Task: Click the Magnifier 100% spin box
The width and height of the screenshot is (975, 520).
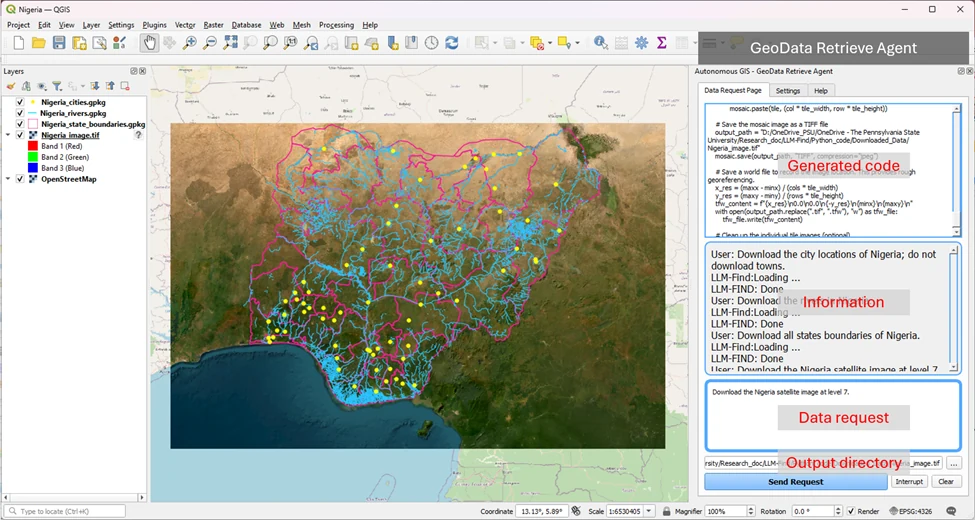Action: tap(729, 511)
